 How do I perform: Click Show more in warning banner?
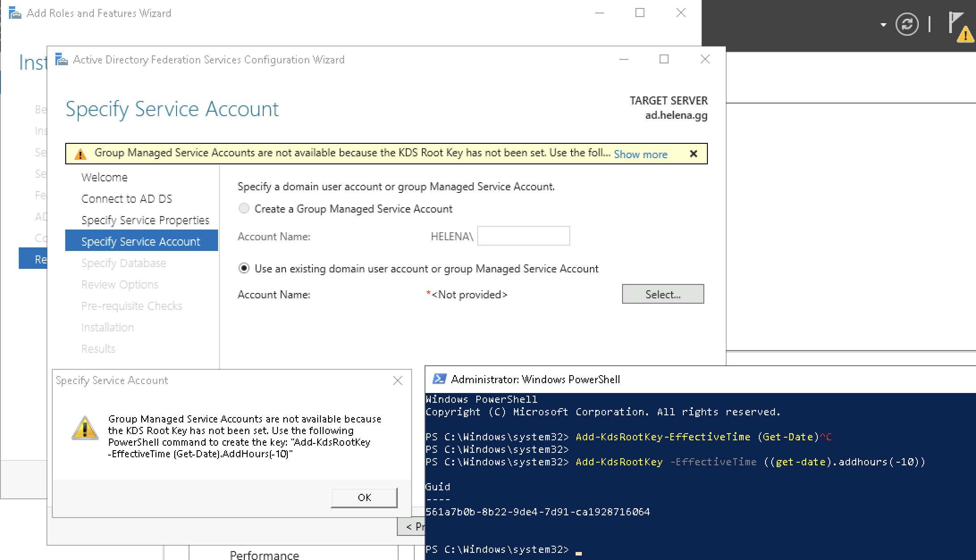pyautogui.click(x=640, y=154)
